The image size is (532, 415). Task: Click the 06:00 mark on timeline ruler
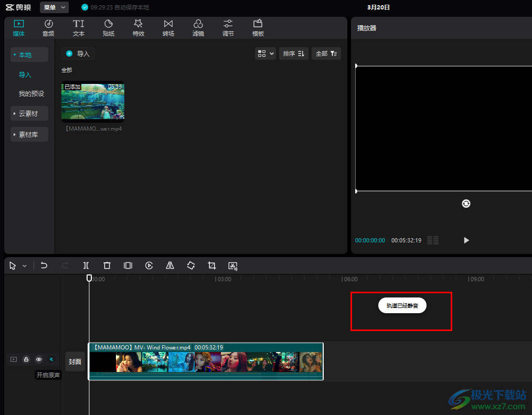350,279
